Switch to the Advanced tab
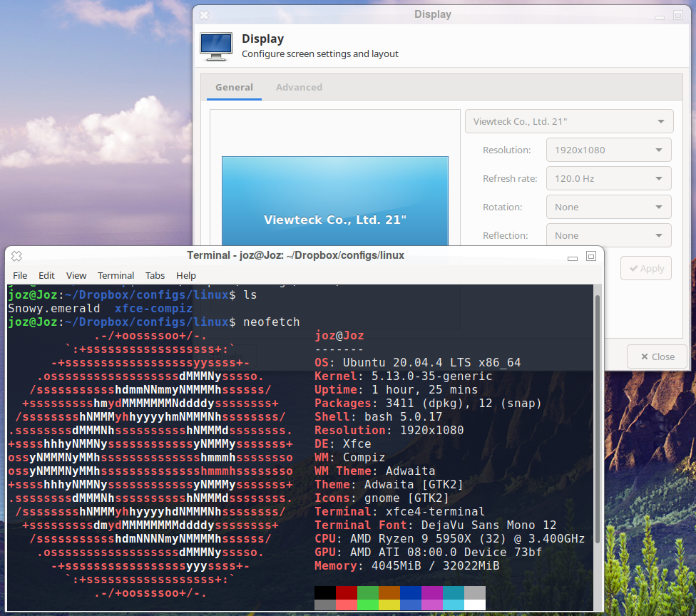 pos(300,88)
